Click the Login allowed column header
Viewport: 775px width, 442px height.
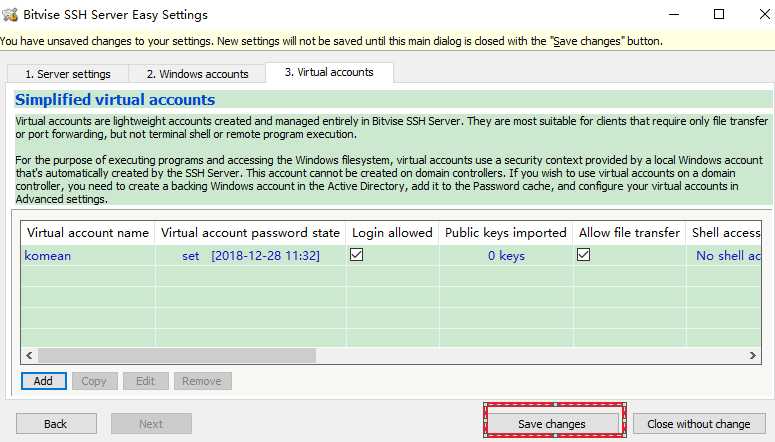coord(392,232)
